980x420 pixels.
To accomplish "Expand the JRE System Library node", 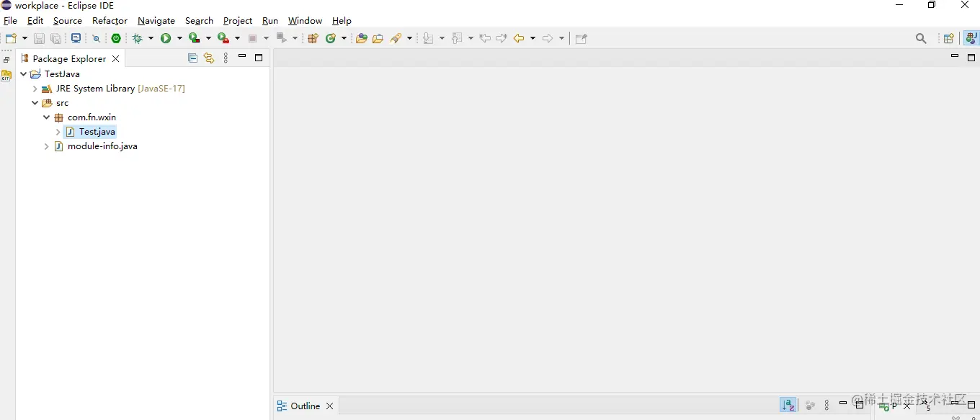I will click(35, 89).
